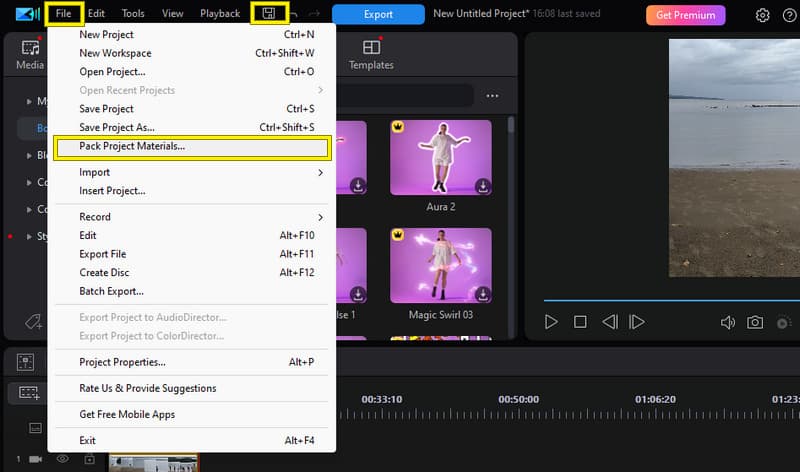Click the Export button
The height and width of the screenshot is (472, 800).
[378, 15]
